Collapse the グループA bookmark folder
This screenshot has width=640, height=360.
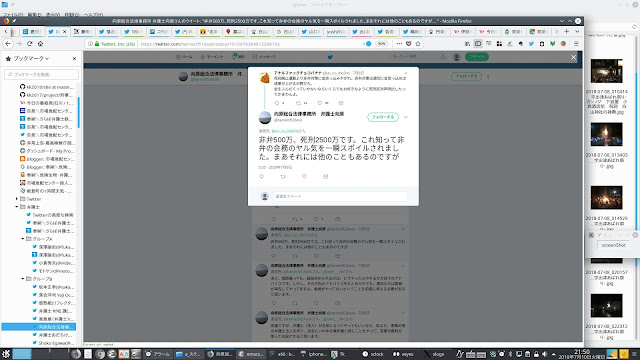23,239
